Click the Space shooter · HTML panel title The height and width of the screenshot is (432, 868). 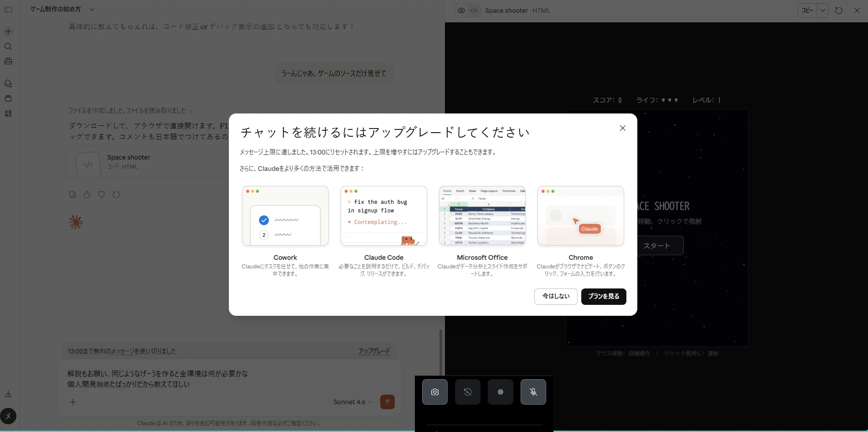[x=518, y=10]
